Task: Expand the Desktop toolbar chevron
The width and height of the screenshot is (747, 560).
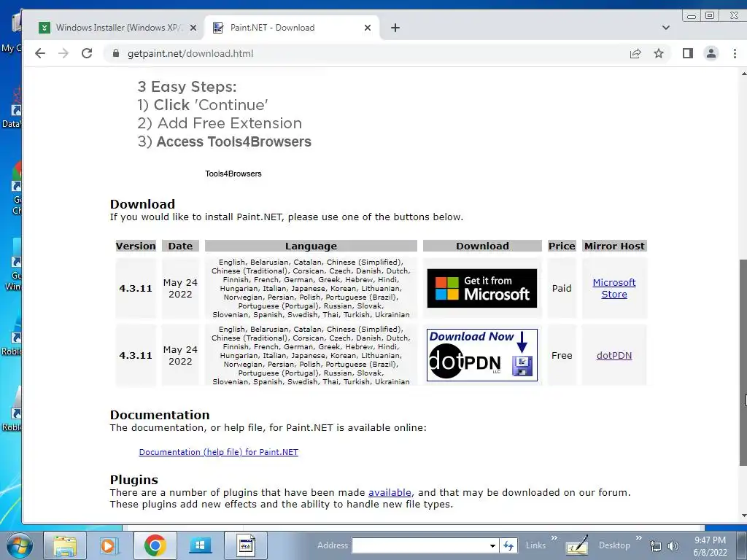Action: (x=638, y=538)
